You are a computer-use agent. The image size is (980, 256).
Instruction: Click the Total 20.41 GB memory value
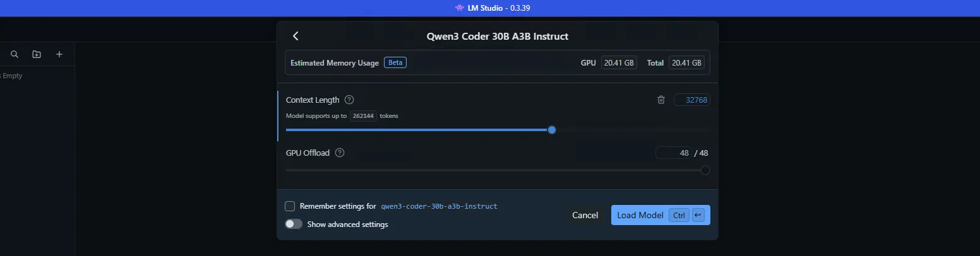point(687,63)
